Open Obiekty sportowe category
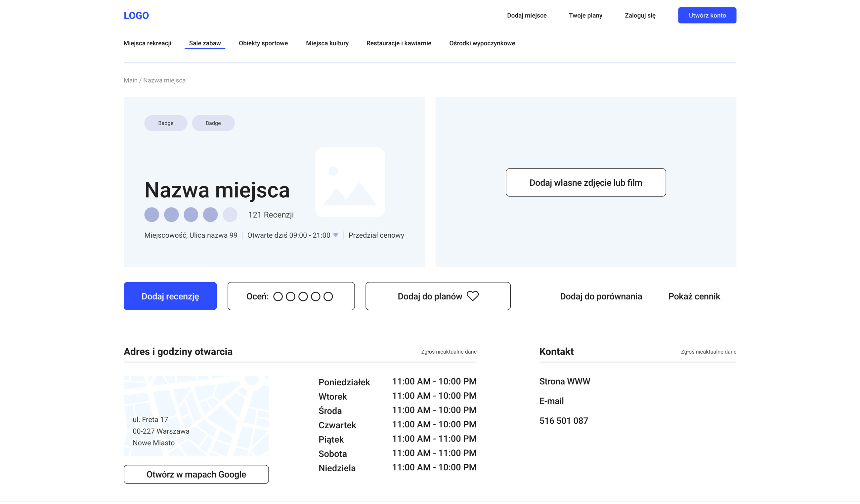860x504 pixels. point(263,43)
